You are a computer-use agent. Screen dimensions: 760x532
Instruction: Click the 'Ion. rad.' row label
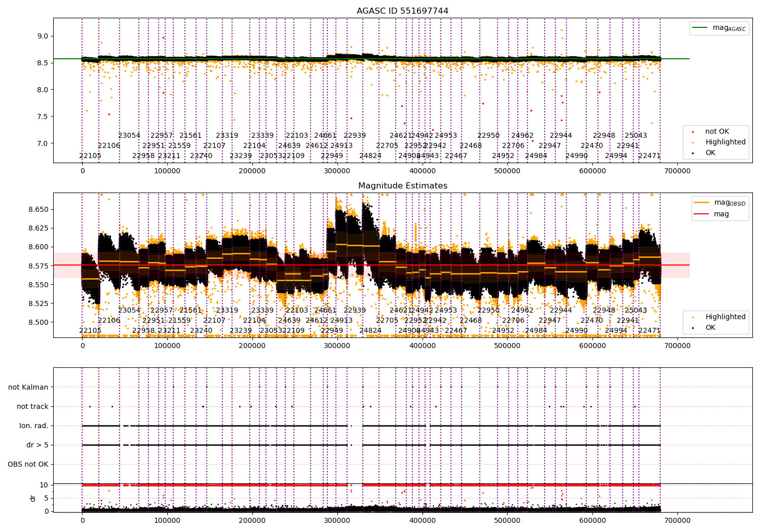tap(34, 426)
